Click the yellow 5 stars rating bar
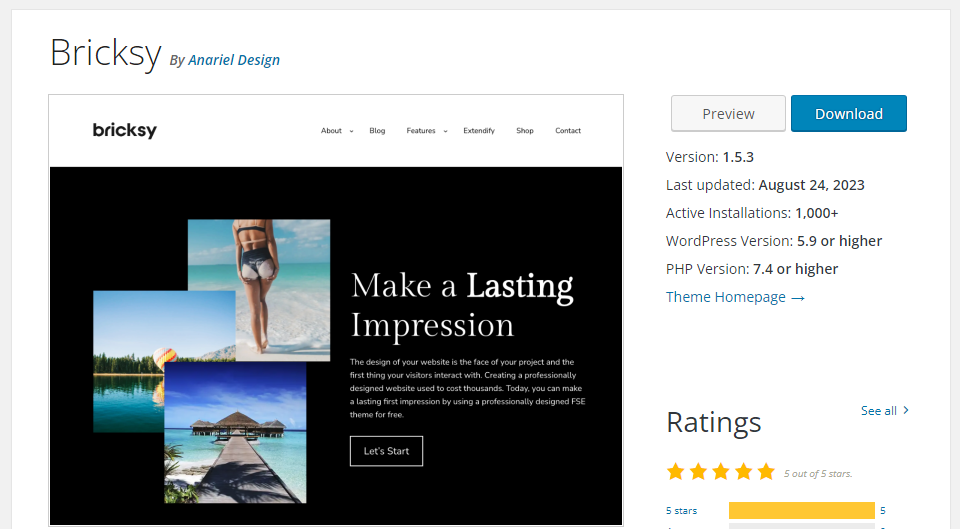Screen dimensions: 960x529 [801, 511]
